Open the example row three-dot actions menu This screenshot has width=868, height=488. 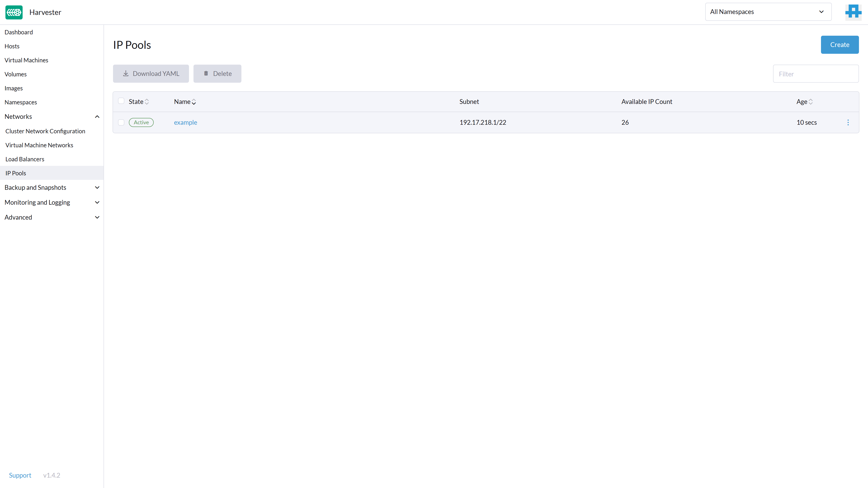pyautogui.click(x=848, y=123)
